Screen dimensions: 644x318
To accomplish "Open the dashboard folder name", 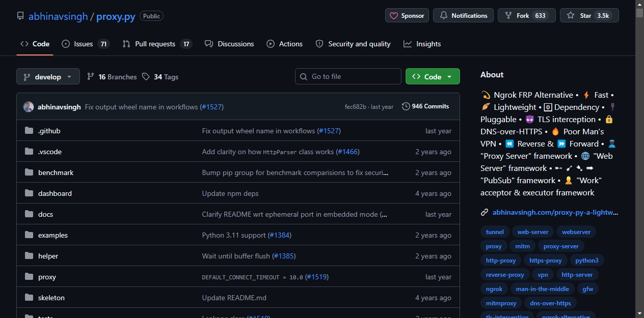I will pyautogui.click(x=55, y=193).
